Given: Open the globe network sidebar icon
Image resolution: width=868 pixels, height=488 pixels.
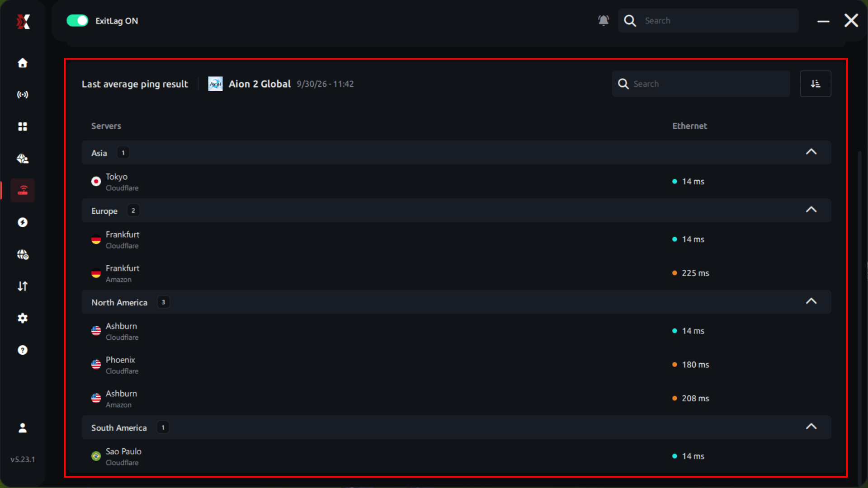Looking at the screenshot, I should (23, 254).
